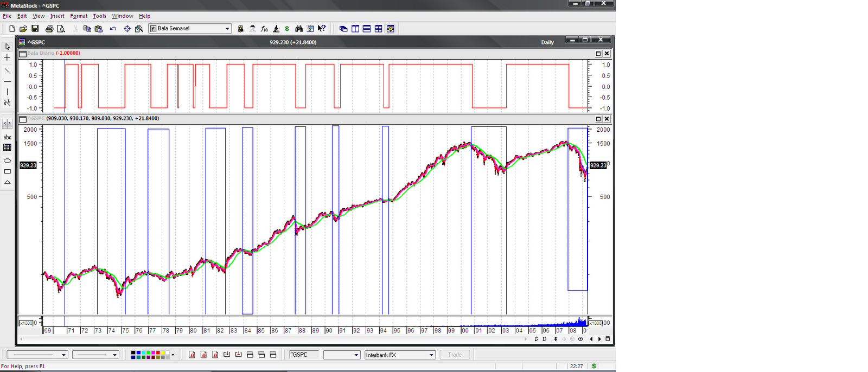
Task: Select the pointer arrow tool in left sidebar
Action: (x=8, y=47)
